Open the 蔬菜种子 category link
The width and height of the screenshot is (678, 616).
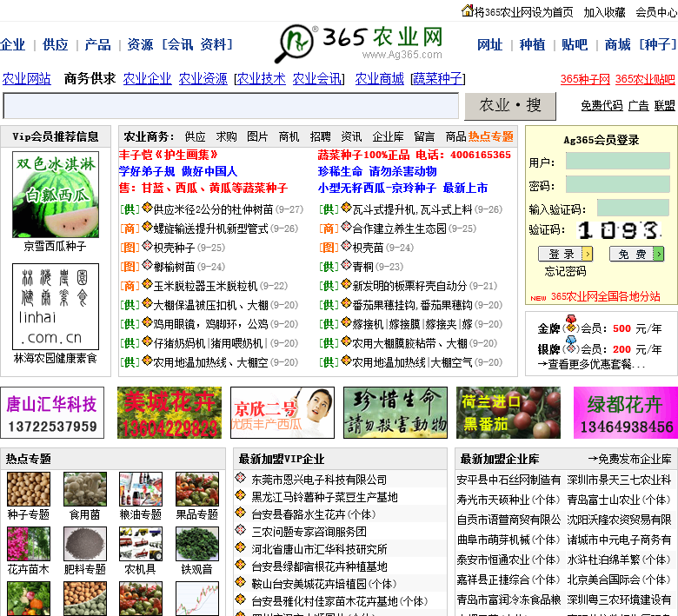pos(438,79)
